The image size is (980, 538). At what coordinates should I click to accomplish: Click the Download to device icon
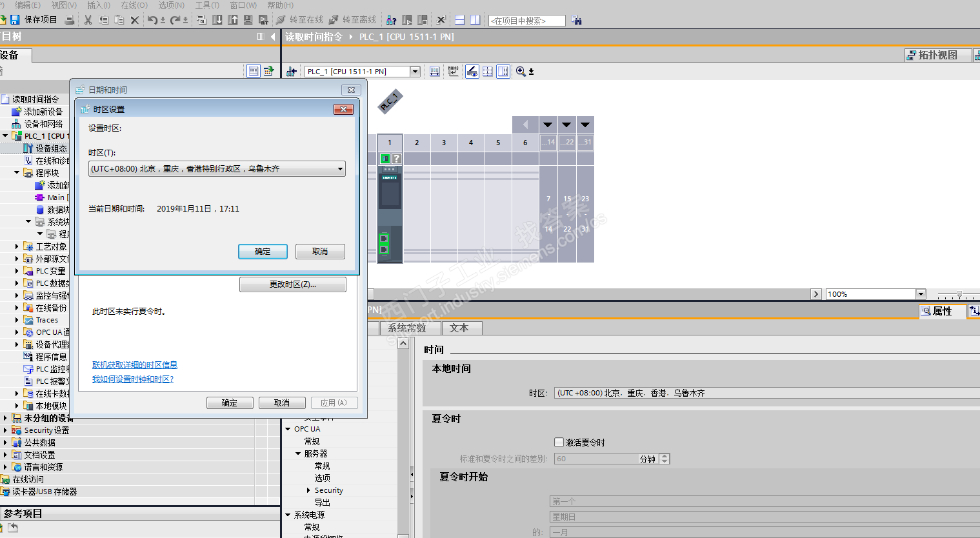[217, 20]
